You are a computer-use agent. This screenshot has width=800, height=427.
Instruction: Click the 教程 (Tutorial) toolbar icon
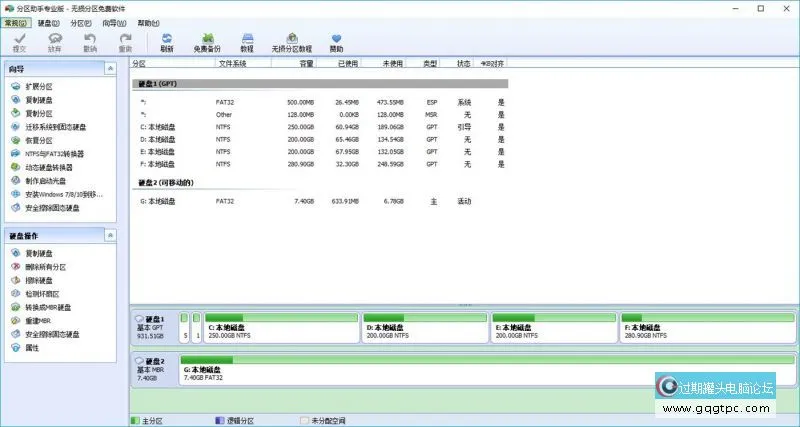(x=247, y=42)
